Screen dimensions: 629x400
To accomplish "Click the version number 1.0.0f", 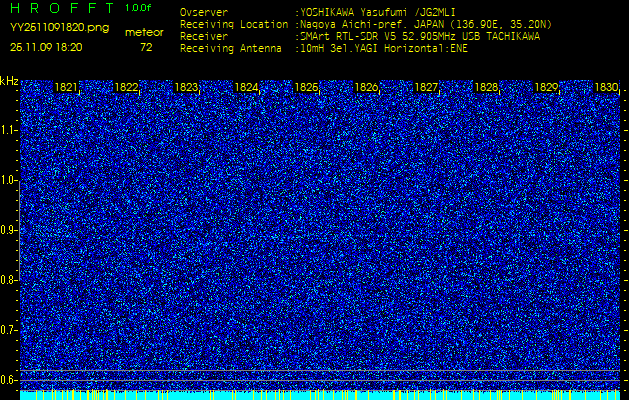I will click(138, 8).
